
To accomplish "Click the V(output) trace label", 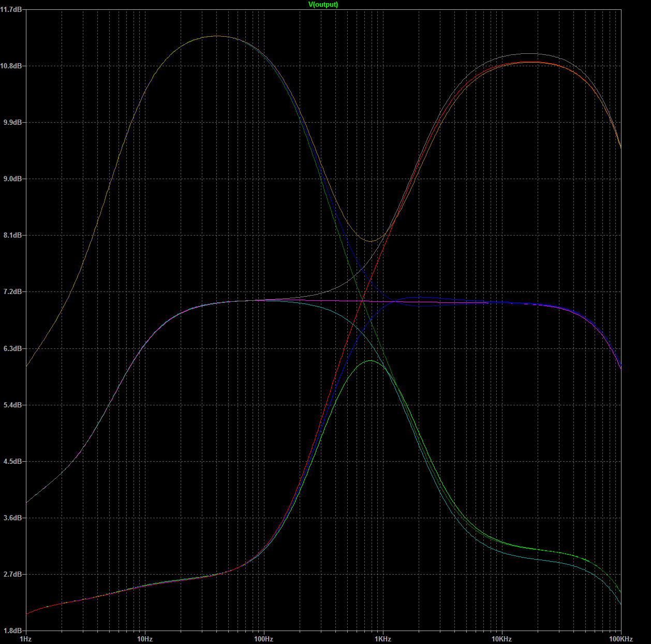I will pos(323,5).
